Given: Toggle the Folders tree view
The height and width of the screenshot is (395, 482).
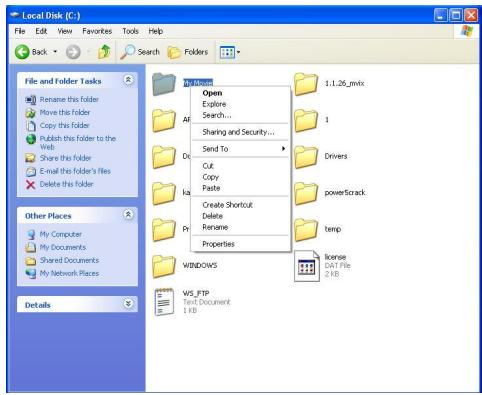Looking at the screenshot, I should click(188, 52).
